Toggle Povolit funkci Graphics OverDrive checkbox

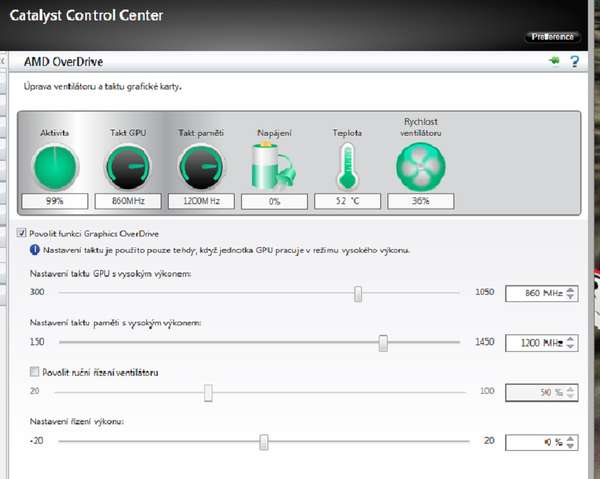point(21,233)
